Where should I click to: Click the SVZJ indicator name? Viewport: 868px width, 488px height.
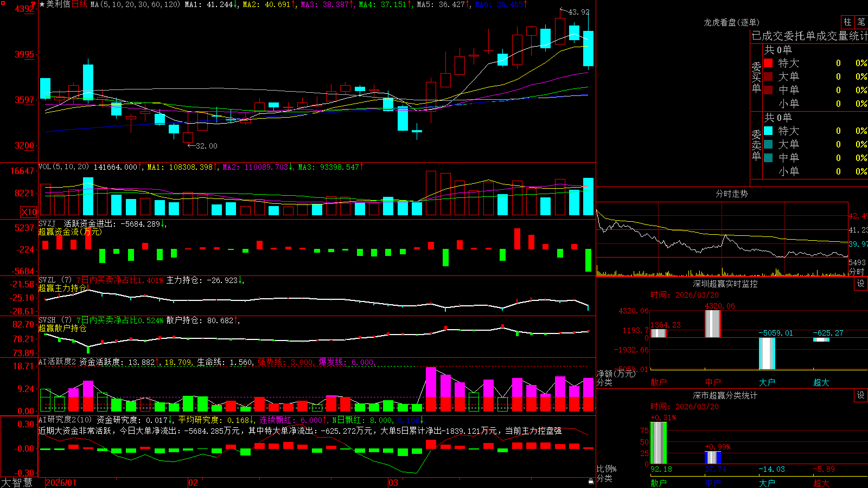click(47, 223)
